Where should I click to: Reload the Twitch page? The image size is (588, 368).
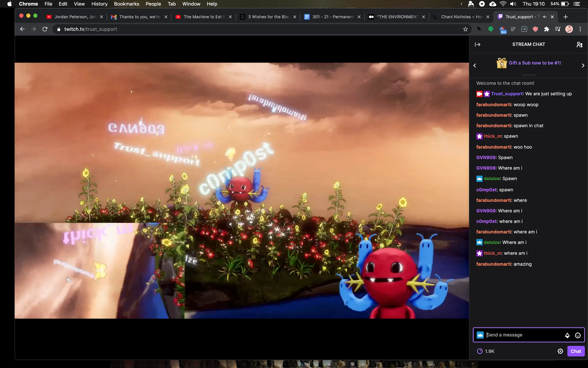click(45, 29)
